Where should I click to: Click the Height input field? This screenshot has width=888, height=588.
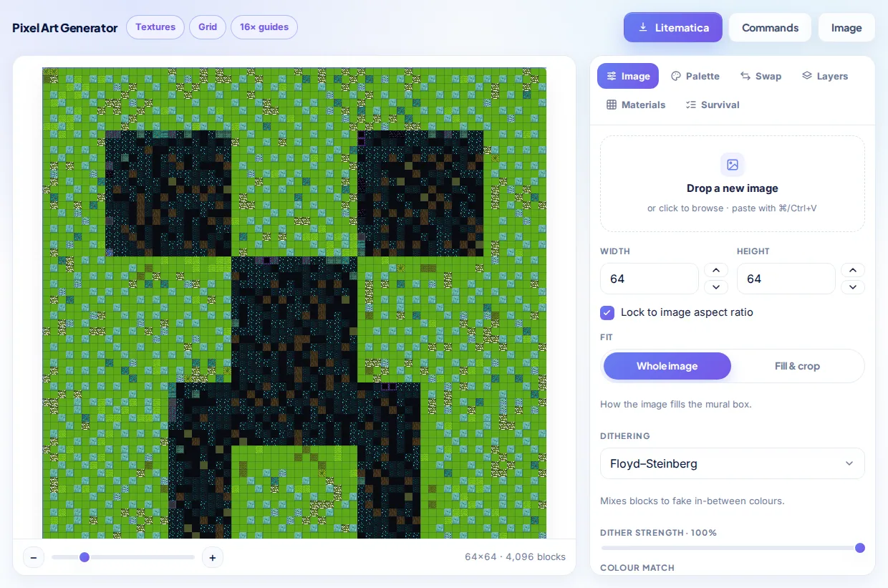pyautogui.click(x=786, y=279)
